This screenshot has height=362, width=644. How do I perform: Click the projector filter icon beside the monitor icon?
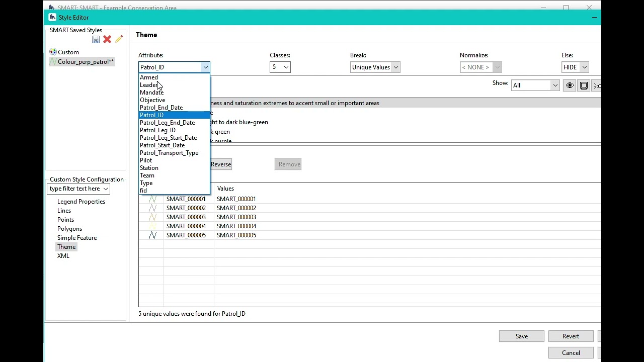(x=597, y=85)
